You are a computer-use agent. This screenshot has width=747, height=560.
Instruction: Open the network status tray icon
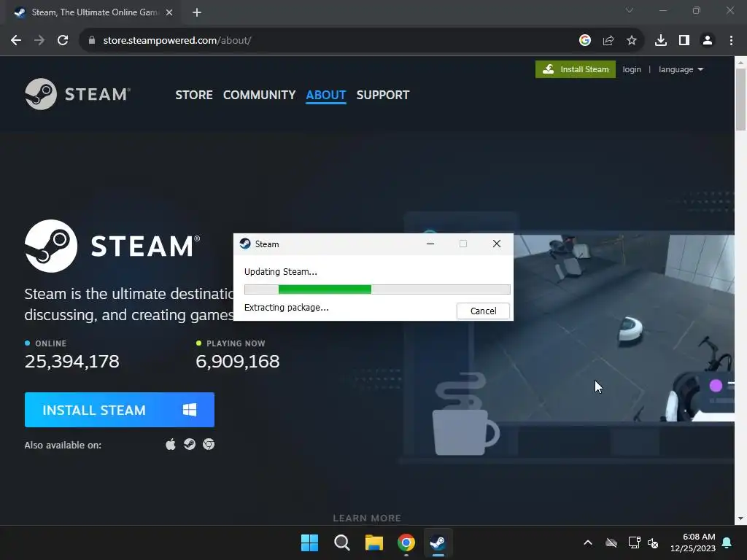tap(634, 542)
